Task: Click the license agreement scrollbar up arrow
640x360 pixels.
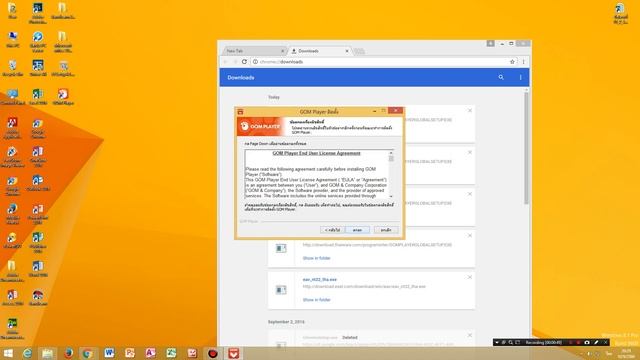Action: click(391, 153)
